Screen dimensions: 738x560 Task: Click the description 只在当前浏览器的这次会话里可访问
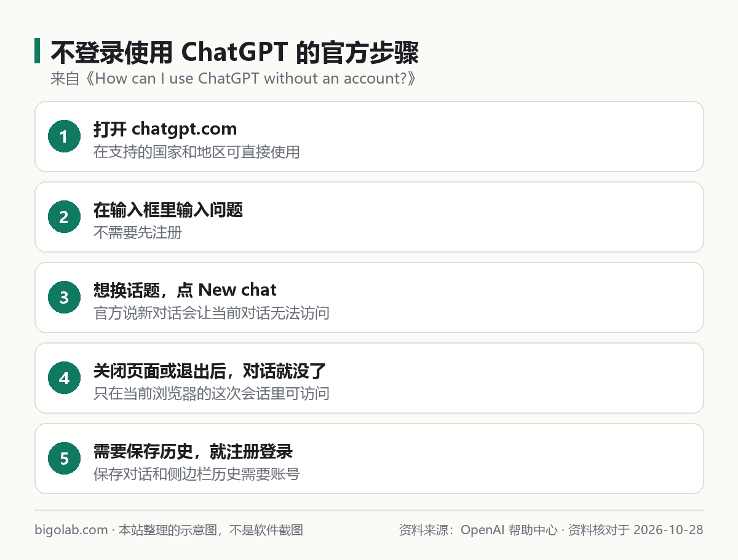[212, 393]
